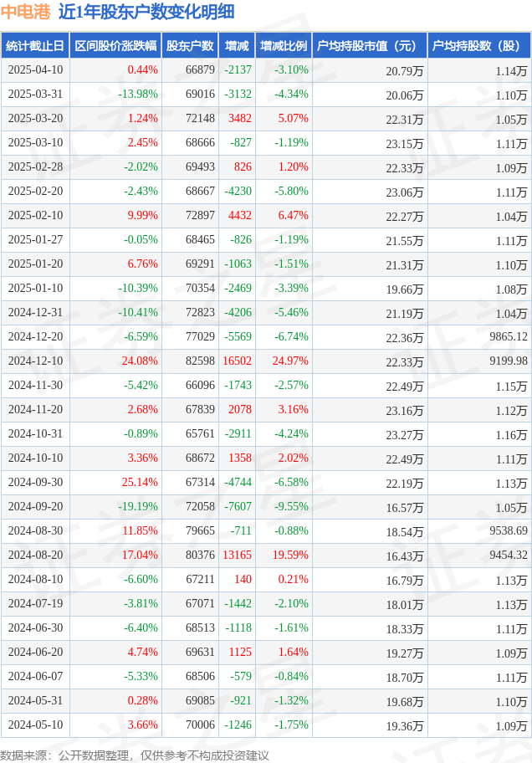
Task: Click the 股东户数 column header
Action: pyautogui.click(x=190, y=46)
